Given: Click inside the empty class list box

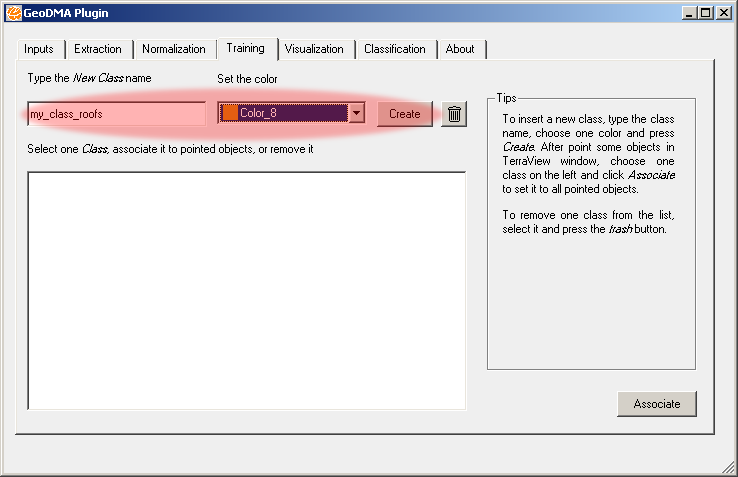Looking at the screenshot, I should (246, 290).
